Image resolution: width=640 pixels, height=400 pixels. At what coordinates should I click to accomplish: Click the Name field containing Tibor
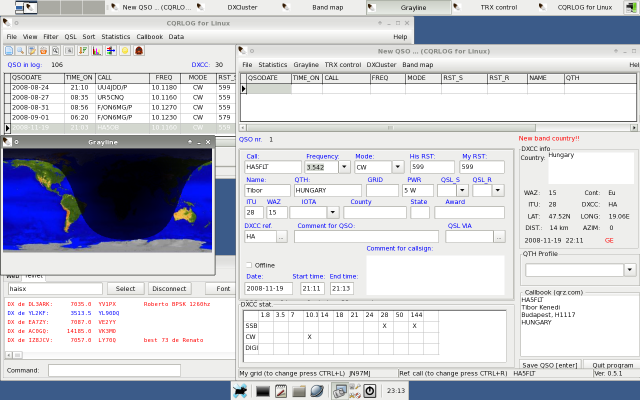tap(267, 190)
